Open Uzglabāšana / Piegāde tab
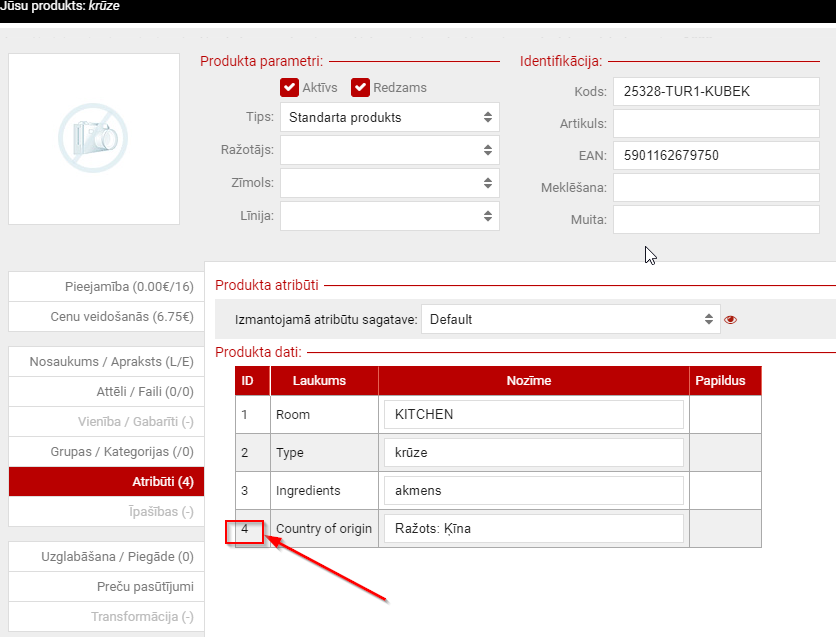 click(106, 556)
